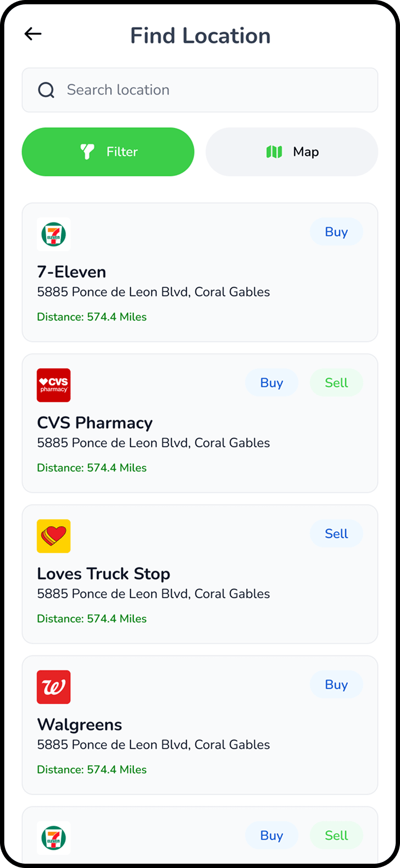Image resolution: width=400 pixels, height=868 pixels.
Task: Click the map icon in Map button
Action: (274, 152)
